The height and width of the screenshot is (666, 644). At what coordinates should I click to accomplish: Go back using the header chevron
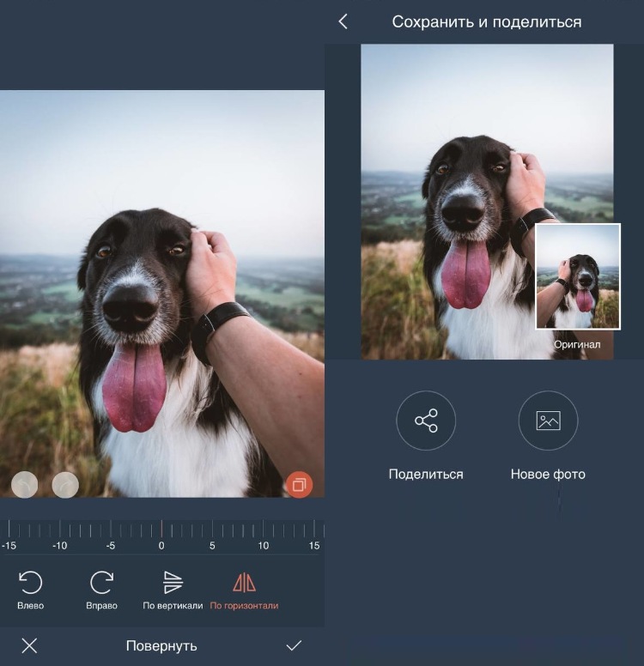click(343, 22)
